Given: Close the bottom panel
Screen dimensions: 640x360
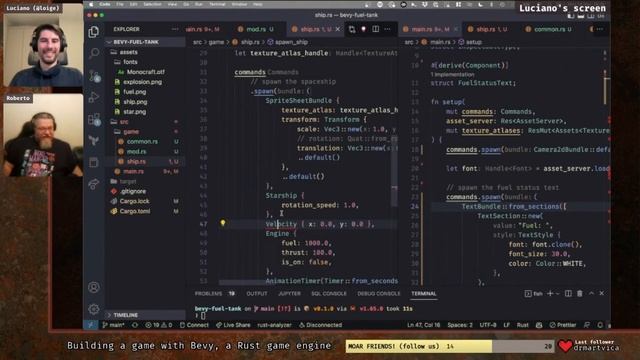Looking at the screenshot, I should click(x=602, y=293).
